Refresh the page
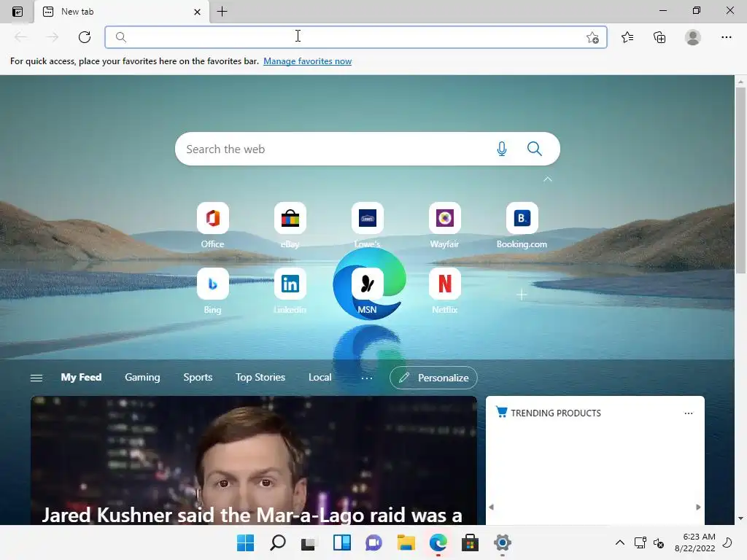747x560 pixels. click(85, 37)
